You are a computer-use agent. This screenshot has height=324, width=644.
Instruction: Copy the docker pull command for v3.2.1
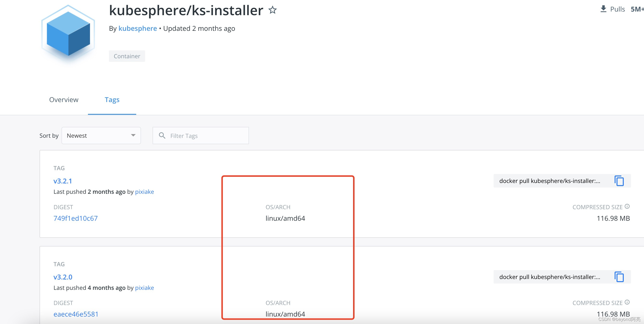(x=619, y=181)
